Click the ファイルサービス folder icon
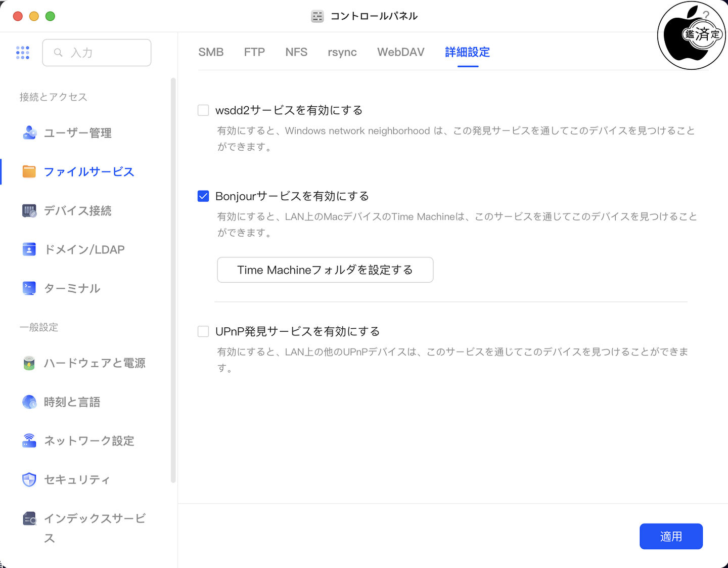This screenshot has width=728, height=568. tap(29, 171)
